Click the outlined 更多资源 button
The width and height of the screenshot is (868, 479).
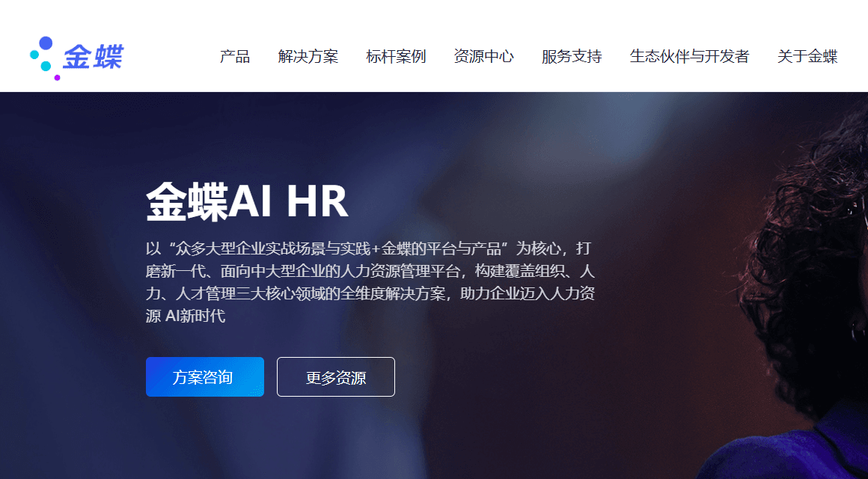click(336, 377)
